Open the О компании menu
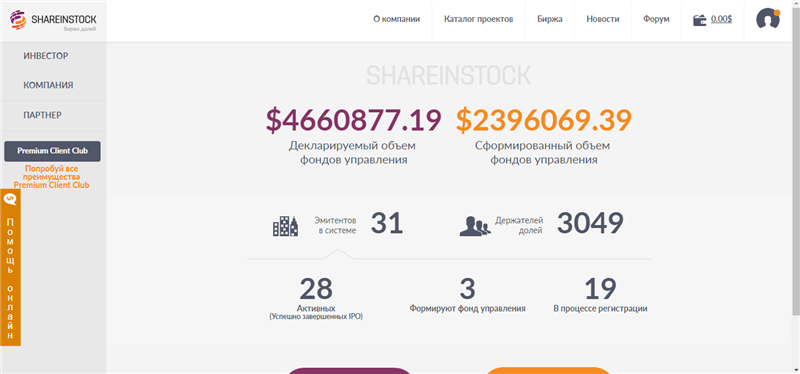The image size is (800, 374). point(397,19)
